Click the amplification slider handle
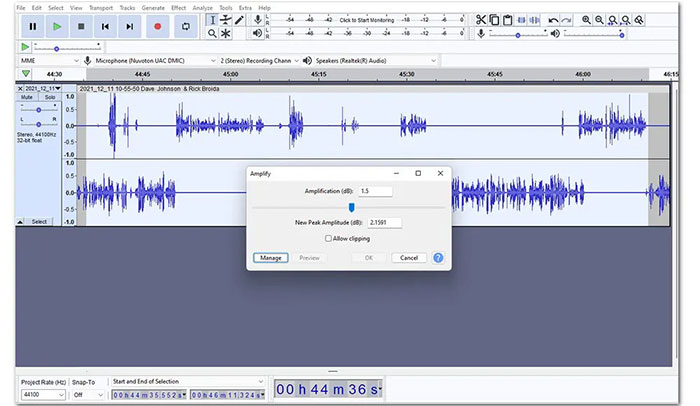Viewport: 700px width, 406px height. [x=351, y=207]
